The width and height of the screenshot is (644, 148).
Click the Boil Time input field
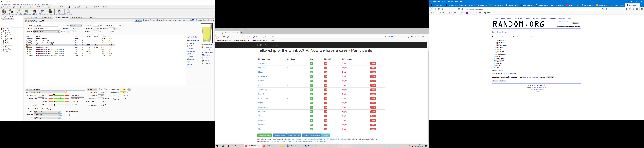click(96, 25)
